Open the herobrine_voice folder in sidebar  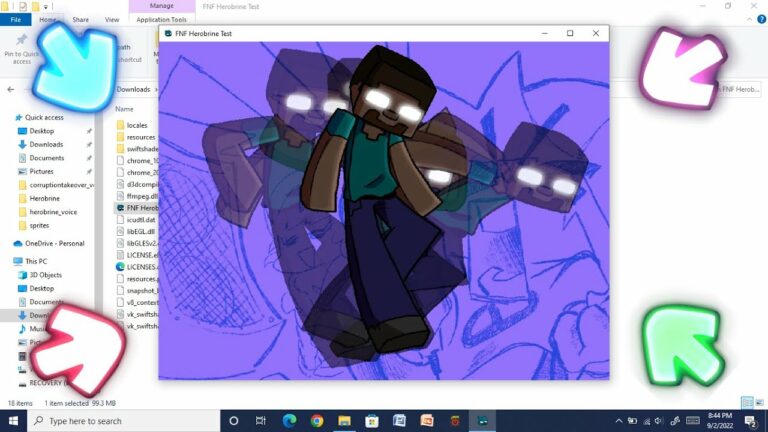click(53, 212)
